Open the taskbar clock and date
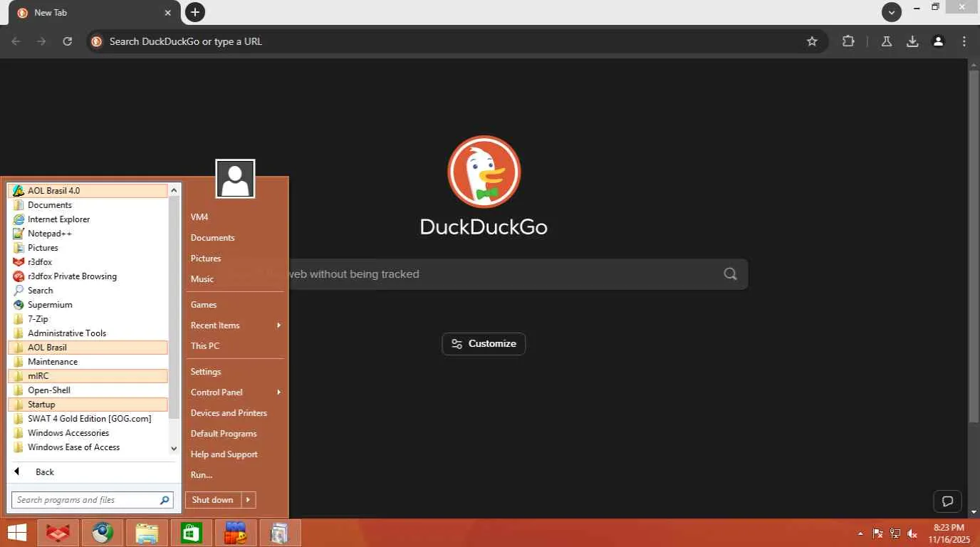The image size is (980, 547). pos(949,533)
